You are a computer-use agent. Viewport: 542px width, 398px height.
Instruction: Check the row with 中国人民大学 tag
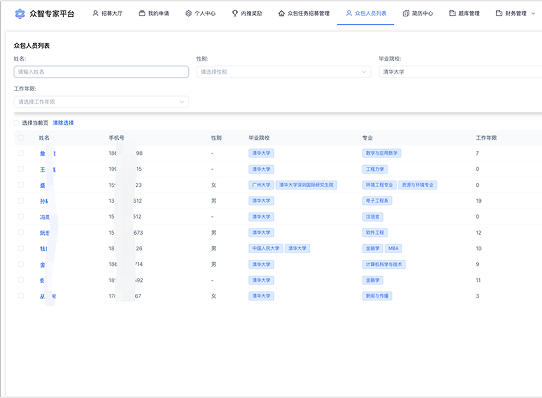pyautogui.click(x=21, y=248)
